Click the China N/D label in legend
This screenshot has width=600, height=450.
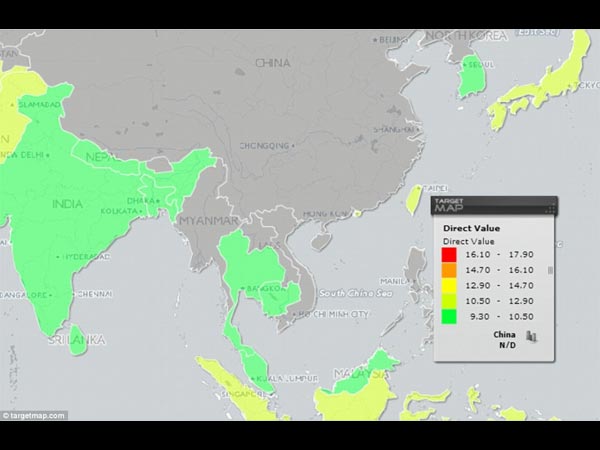[507, 339]
